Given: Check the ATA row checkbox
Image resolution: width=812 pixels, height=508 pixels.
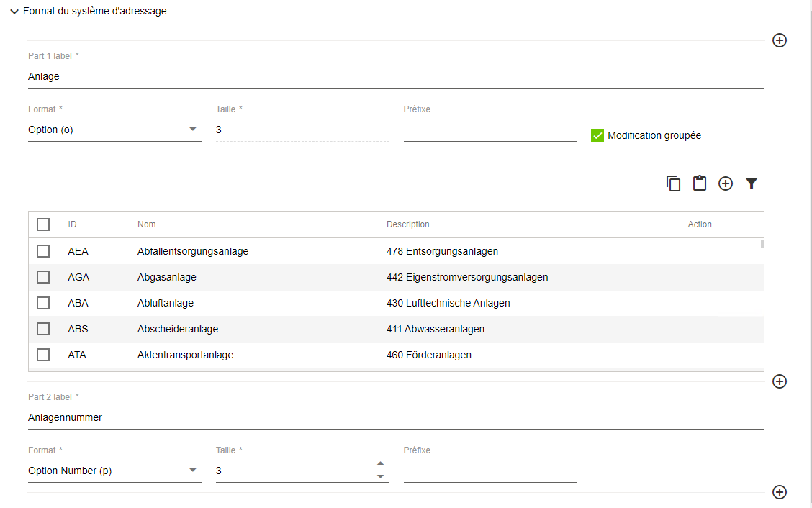Looking at the screenshot, I should 43,355.
